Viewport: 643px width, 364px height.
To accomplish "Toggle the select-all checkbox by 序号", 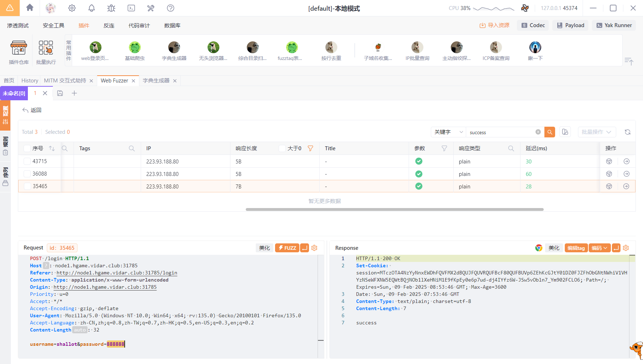I will pos(27,148).
